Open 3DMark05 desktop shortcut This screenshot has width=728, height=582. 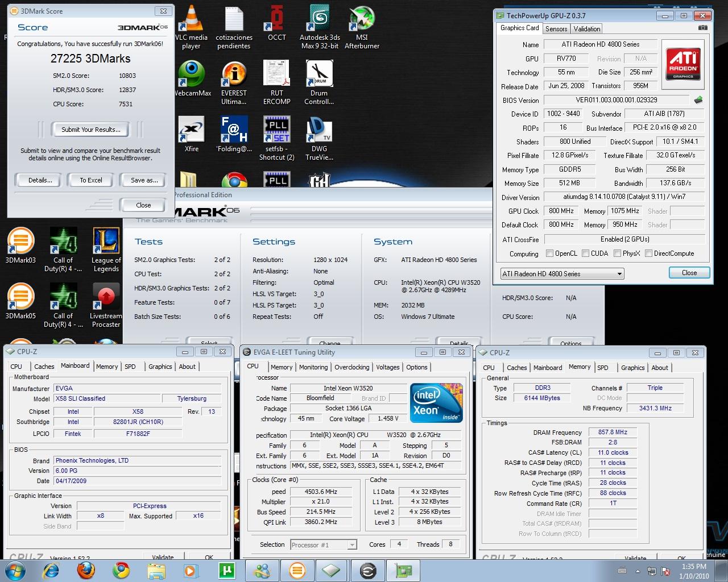(20, 301)
